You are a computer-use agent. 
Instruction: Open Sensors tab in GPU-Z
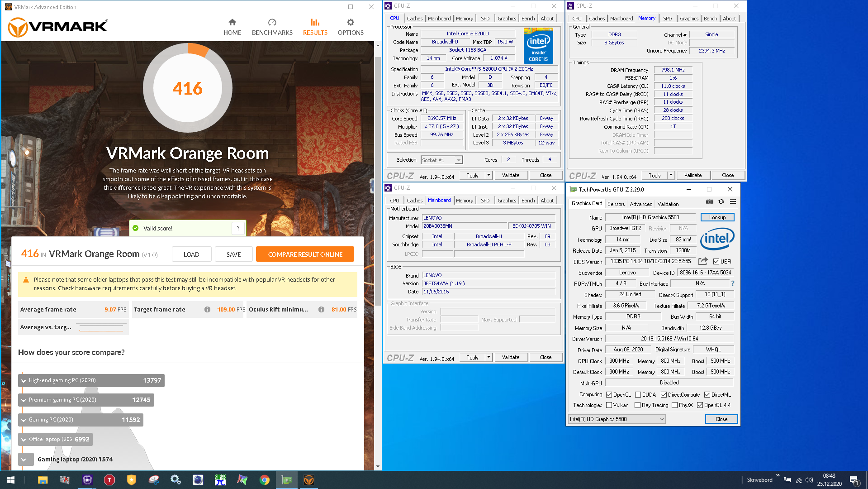point(616,204)
